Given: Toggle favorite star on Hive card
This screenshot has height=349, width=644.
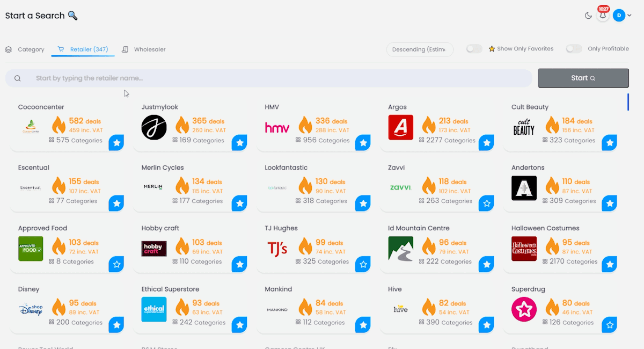Looking at the screenshot, I should tap(487, 325).
